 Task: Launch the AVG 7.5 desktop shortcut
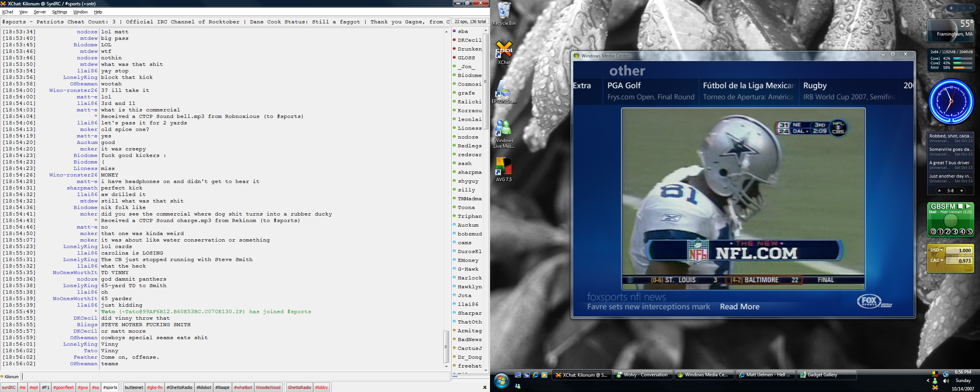click(504, 170)
